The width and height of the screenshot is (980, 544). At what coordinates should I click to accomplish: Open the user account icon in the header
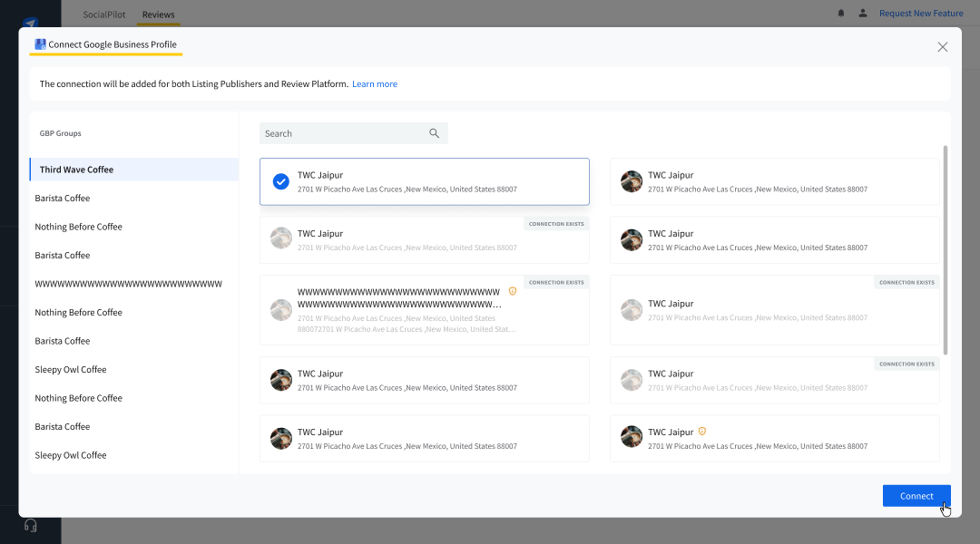point(863,13)
